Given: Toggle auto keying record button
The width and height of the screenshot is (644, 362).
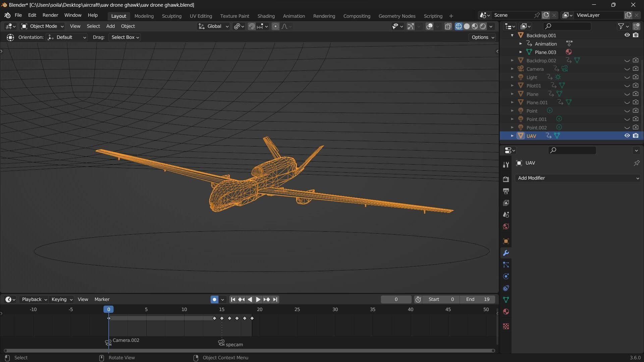Looking at the screenshot, I should tap(214, 299).
